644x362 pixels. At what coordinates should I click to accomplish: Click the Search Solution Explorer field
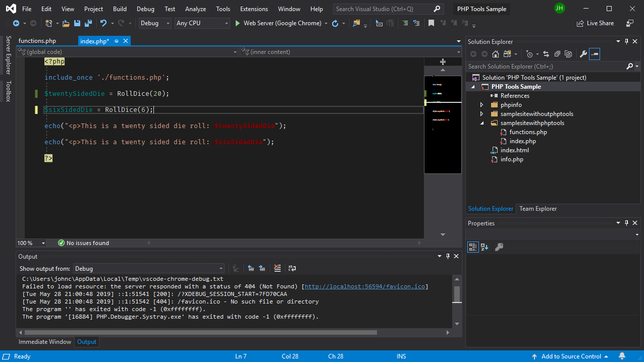pyautogui.click(x=546, y=67)
